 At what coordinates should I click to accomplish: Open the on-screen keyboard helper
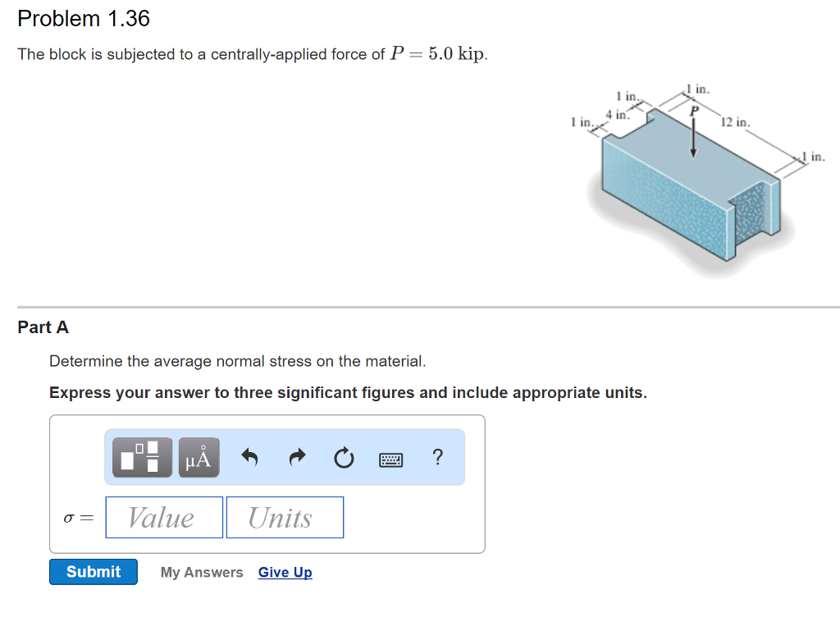coord(391,459)
